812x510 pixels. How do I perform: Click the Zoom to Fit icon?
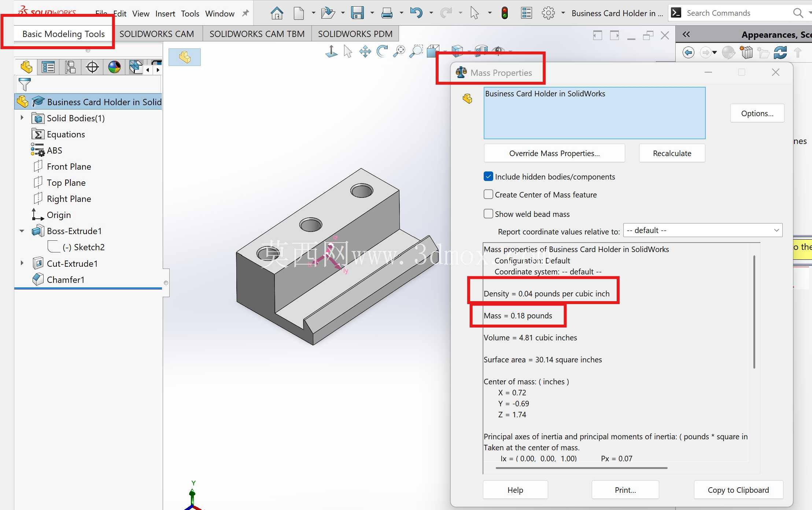399,51
